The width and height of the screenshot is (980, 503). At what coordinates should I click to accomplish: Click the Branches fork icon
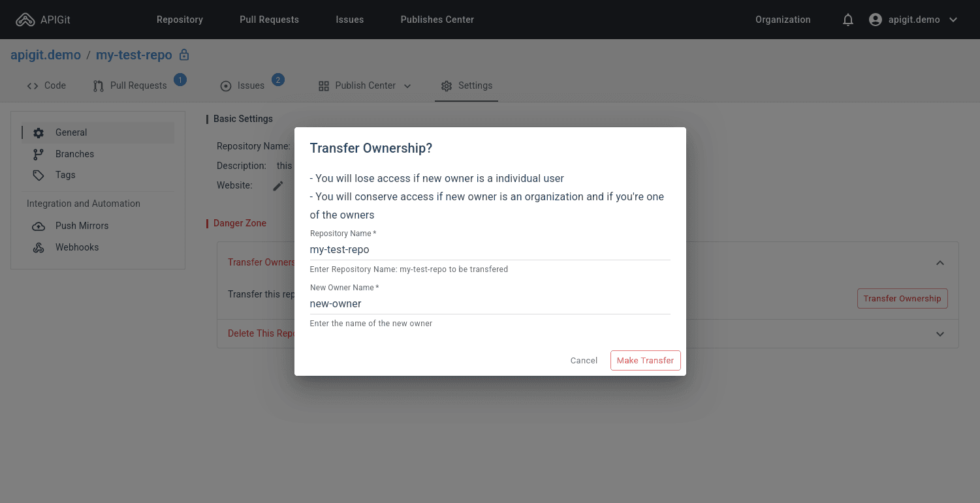click(39, 155)
